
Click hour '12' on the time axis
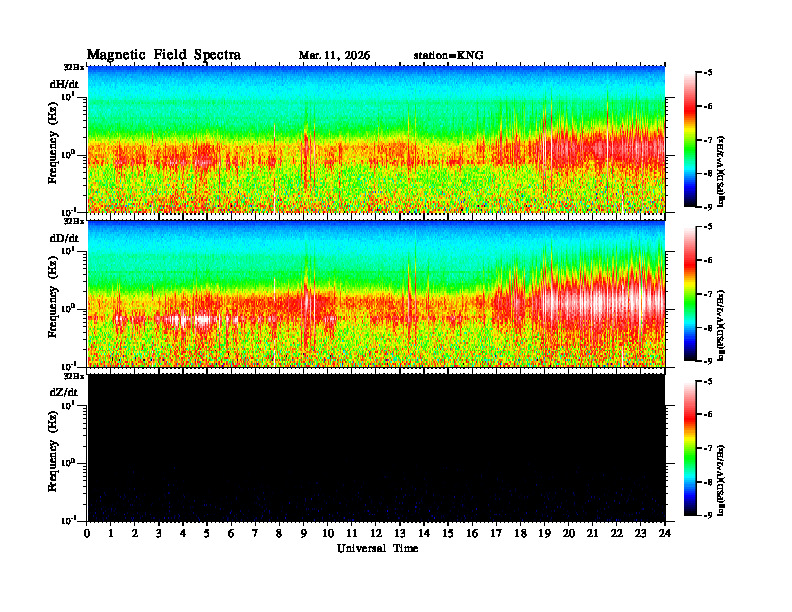pyautogui.click(x=376, y=534)
